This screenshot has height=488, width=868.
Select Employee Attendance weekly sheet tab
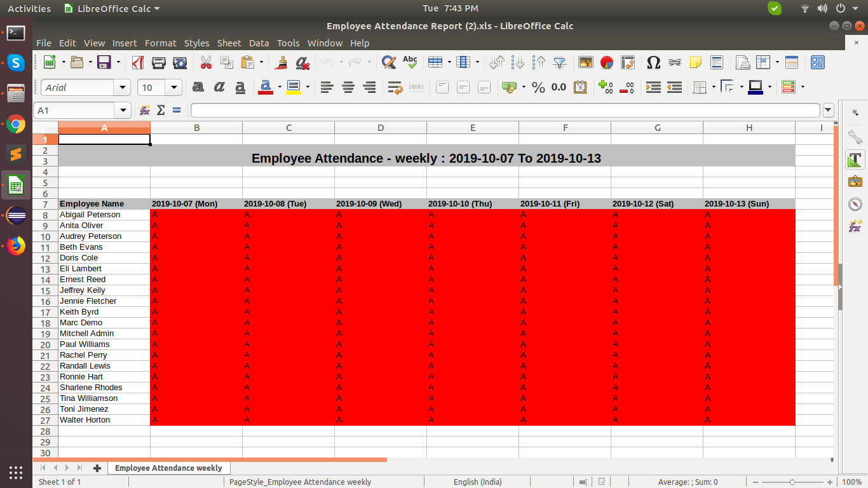168,468
